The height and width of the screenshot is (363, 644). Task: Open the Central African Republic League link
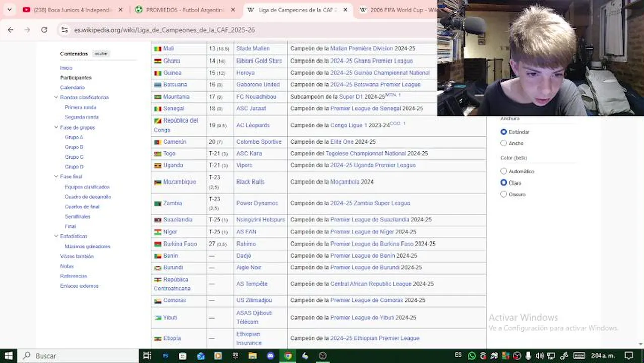click(x=371, y=284)
